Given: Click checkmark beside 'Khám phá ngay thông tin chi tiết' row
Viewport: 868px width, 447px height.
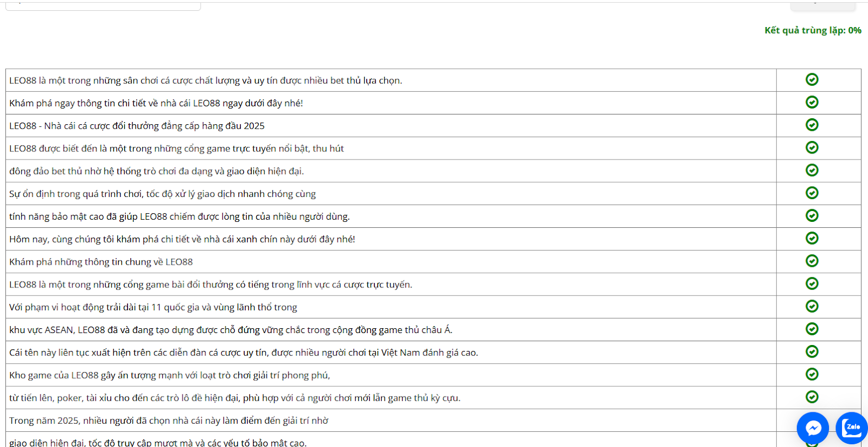Looking at the screenshot, I should 812,103.
